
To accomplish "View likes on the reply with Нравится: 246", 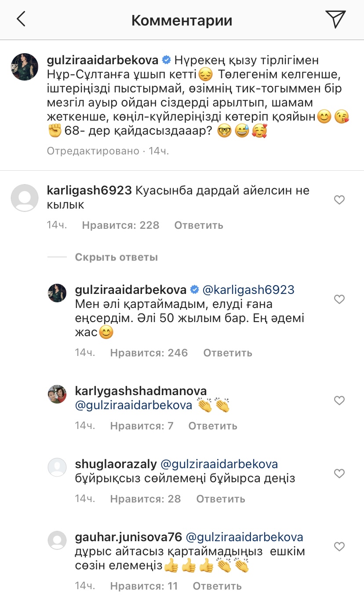I will [149, 353].
